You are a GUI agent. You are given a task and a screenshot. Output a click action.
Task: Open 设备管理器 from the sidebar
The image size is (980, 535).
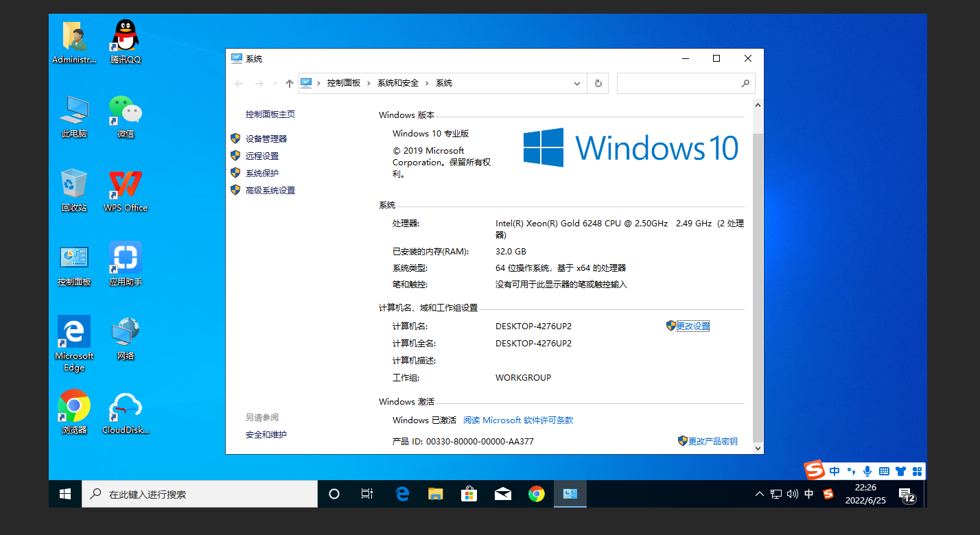tap(266, 139)
